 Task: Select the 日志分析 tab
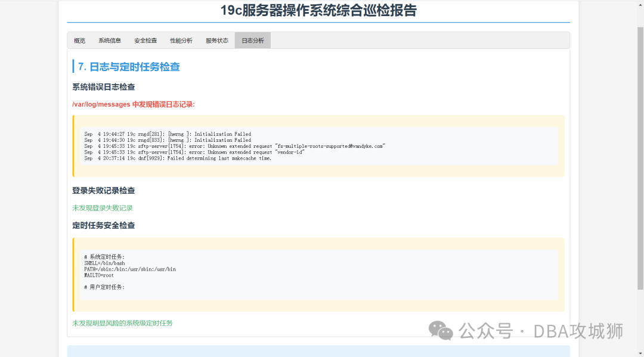pyautogui.click(x=253, y=41)
